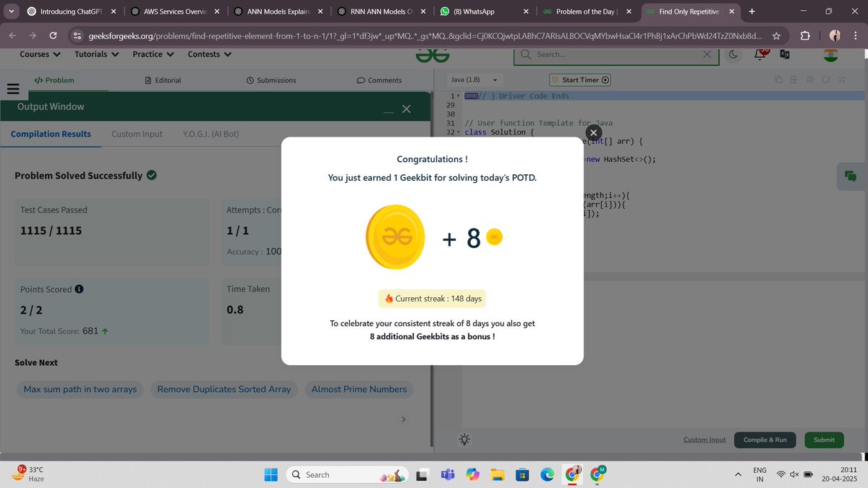Select the Y.O.G.I. (AI Bot) tab
Screen dimensions: 868x488
coord(211,134)
